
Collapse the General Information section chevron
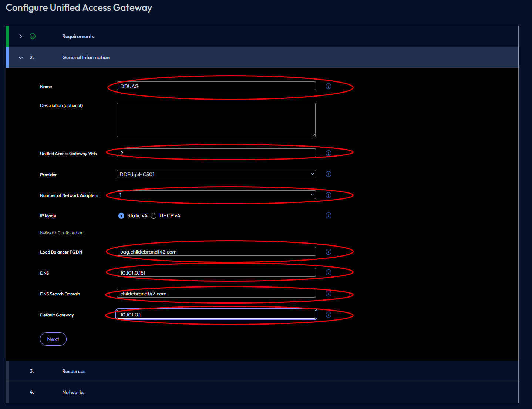[21, 58]
